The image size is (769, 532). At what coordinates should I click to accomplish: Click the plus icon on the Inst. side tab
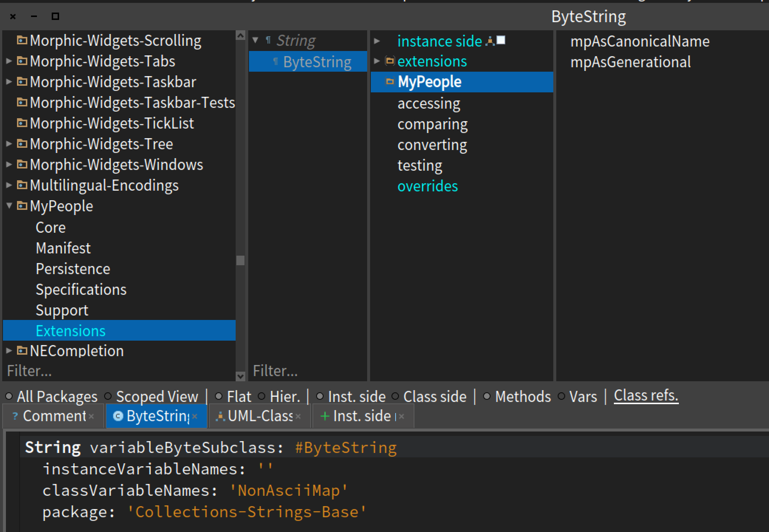point(324,416)
